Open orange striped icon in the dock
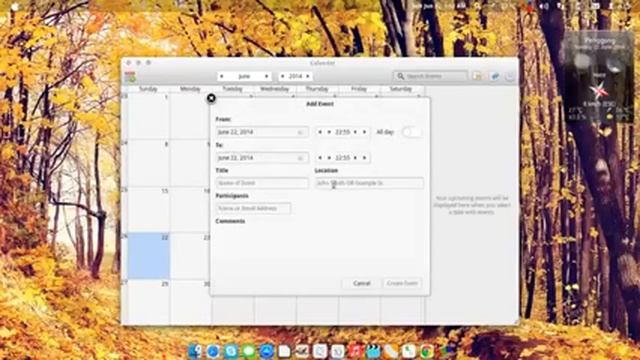 click(391, 351)
